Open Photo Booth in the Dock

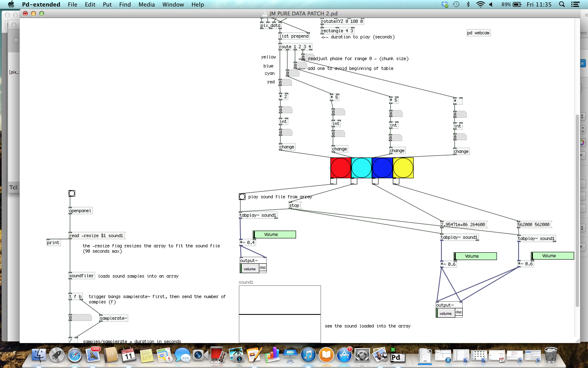[x=218, y=355]
